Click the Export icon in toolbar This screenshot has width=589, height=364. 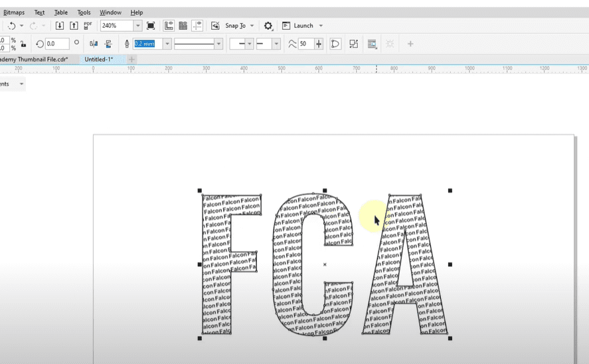74,26
